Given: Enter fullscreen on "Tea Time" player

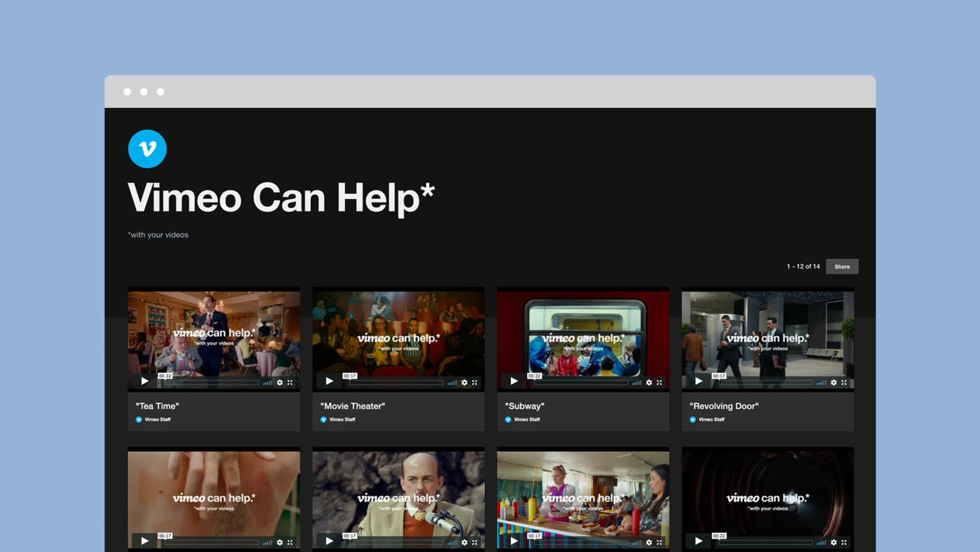Looking at the screenshot, I should [x=290, y=382].
